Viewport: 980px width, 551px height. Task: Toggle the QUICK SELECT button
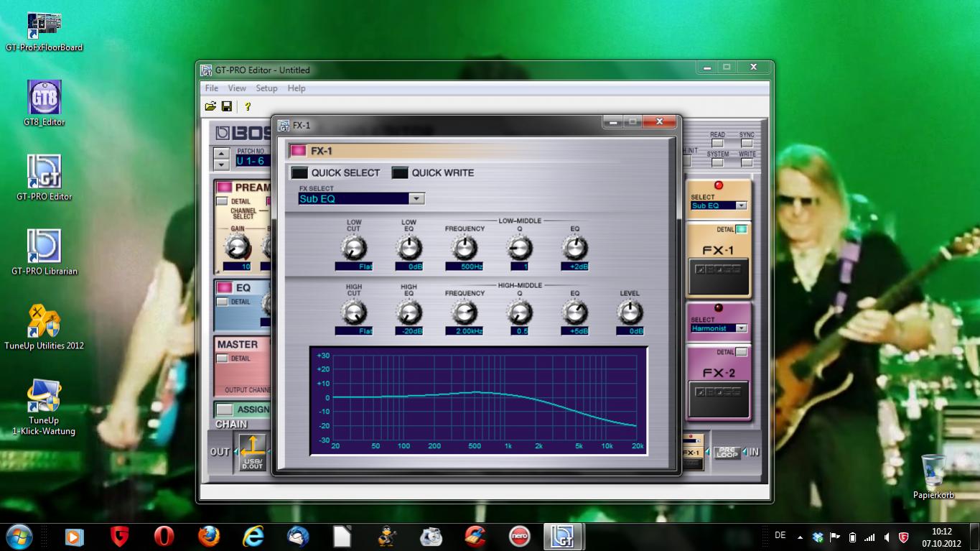299,173
